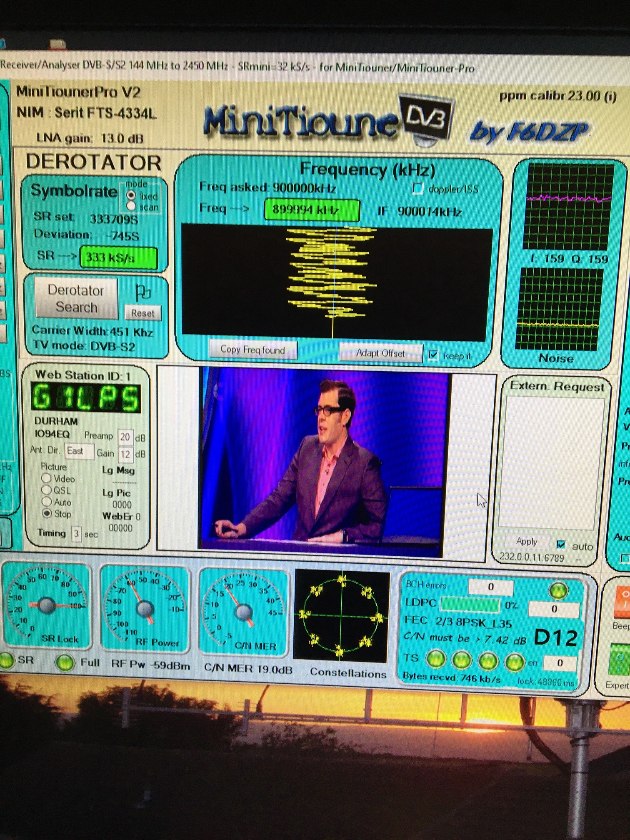Click the green SR lock indicator LED
630x840 pixels.
pyautogui.click(x=6, y=661)
